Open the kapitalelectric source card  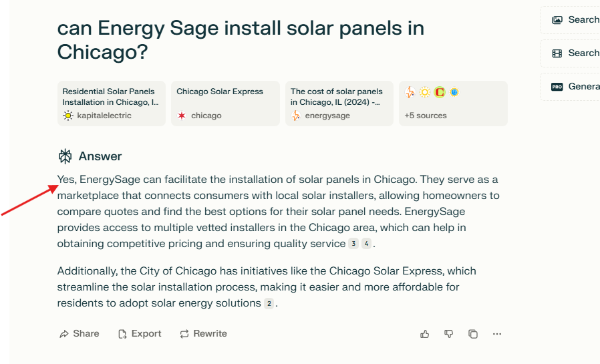click(111, 104)
